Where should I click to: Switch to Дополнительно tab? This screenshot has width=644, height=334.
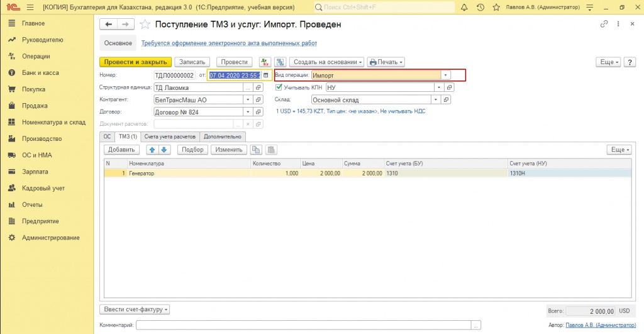tap(223, 136)
